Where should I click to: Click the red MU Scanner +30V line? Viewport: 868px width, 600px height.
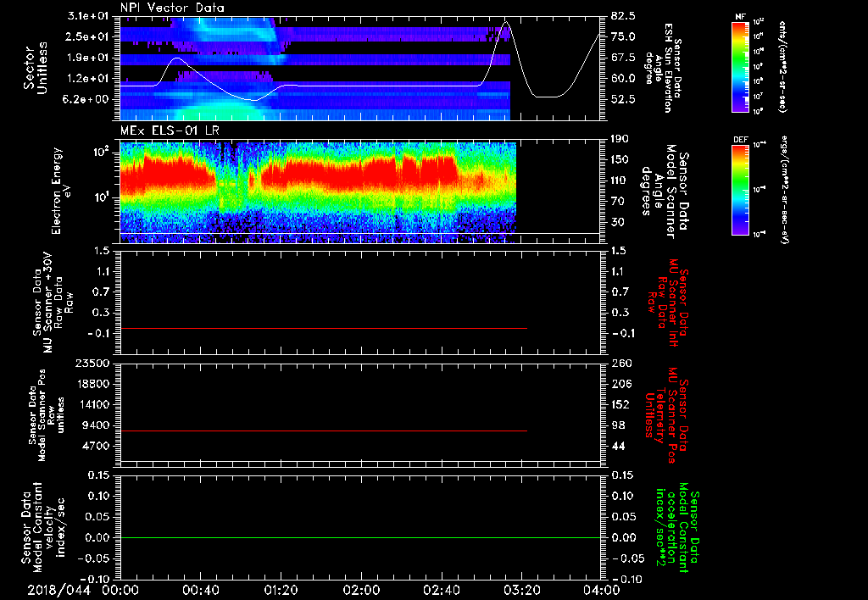[x=323, y=328]
